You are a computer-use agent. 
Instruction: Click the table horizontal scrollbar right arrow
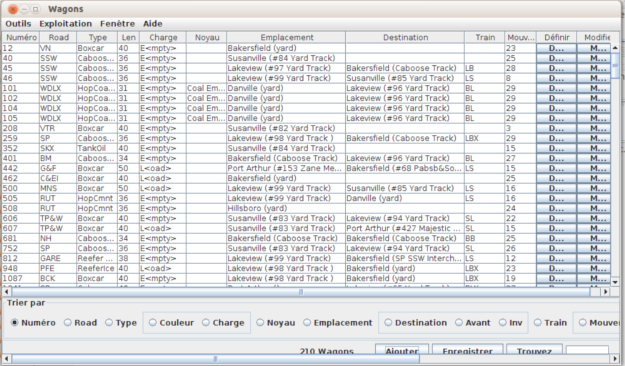605,292
